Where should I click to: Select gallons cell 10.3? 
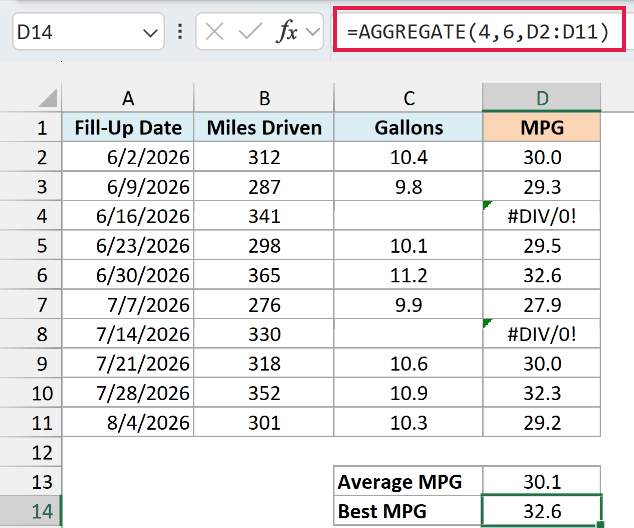click(x=408, y=422)
